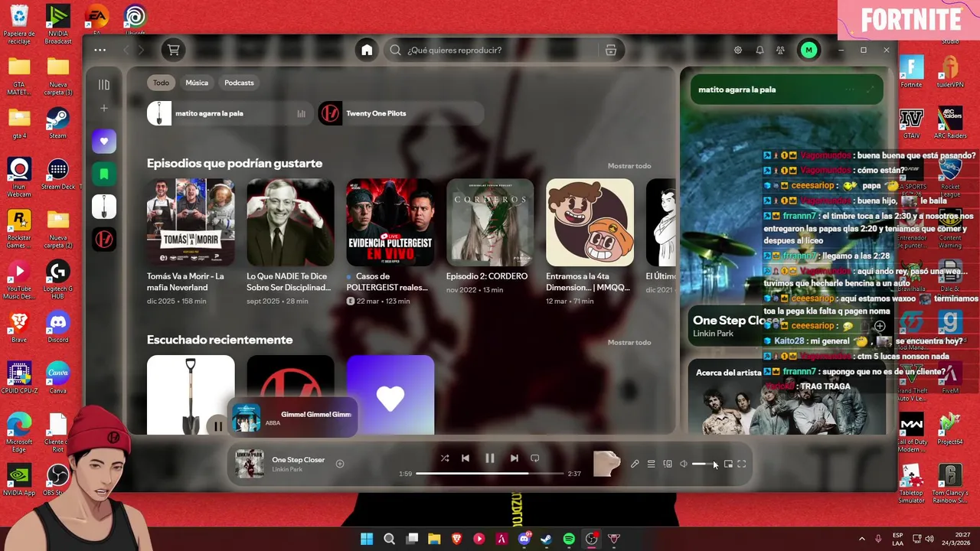Open the friend activity icon

pos(780,50)
